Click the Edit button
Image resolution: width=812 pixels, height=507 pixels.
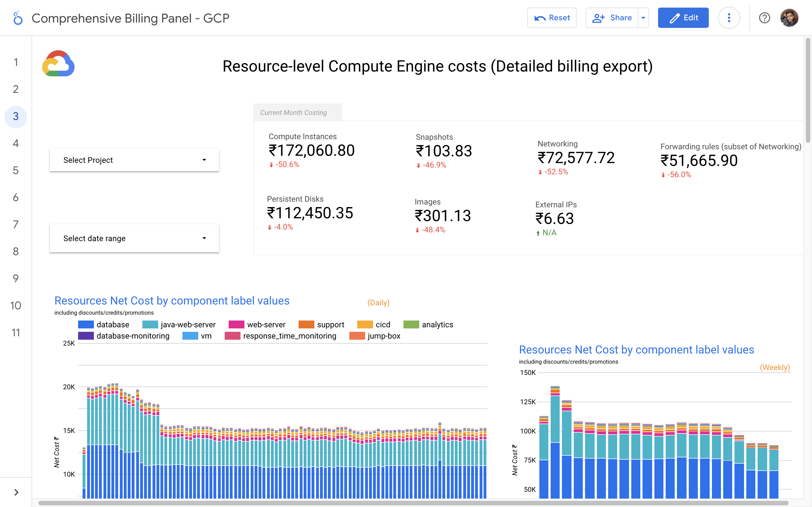pyautogui.click(x=683, y=18)
